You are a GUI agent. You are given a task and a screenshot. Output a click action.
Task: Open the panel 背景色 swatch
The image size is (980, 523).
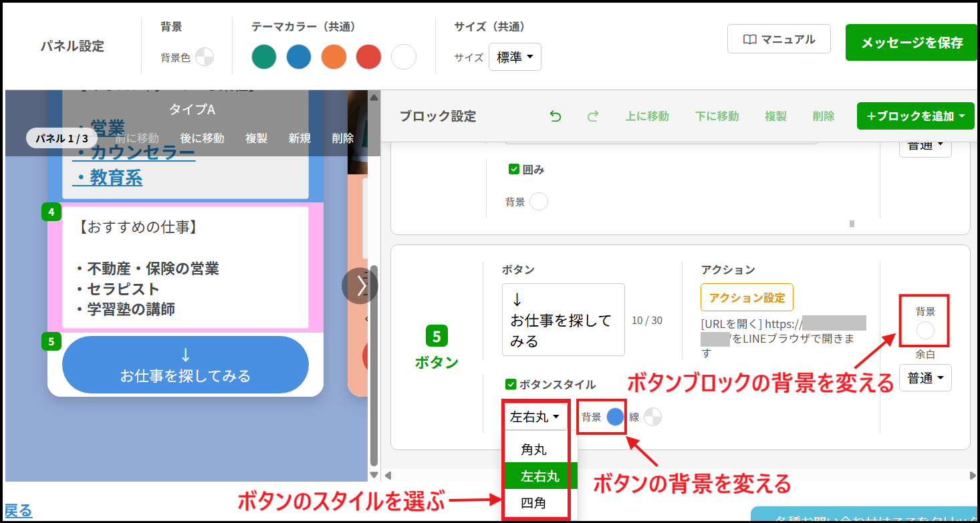coord(204,57)
